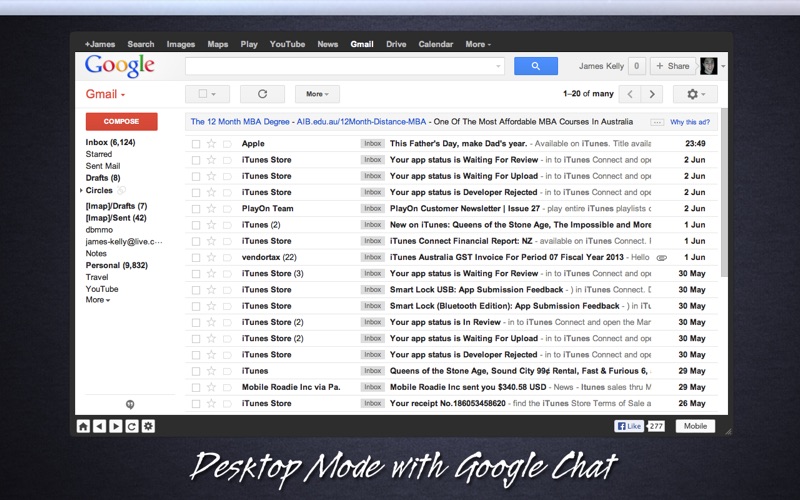Click the Share button
The image size is (800, 500).
(672, 66)
